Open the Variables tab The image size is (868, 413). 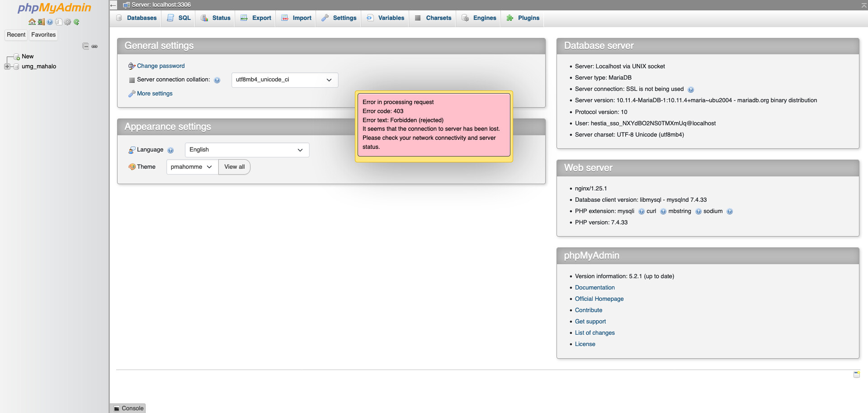tap(386, 18)
